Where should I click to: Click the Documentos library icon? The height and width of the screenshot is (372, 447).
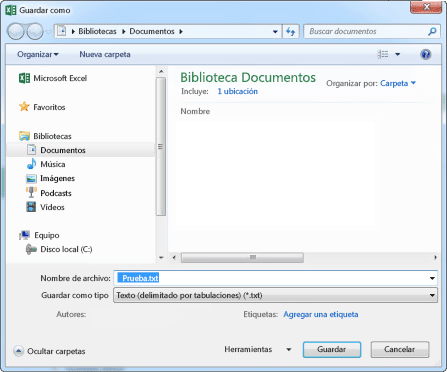[31, 150]
